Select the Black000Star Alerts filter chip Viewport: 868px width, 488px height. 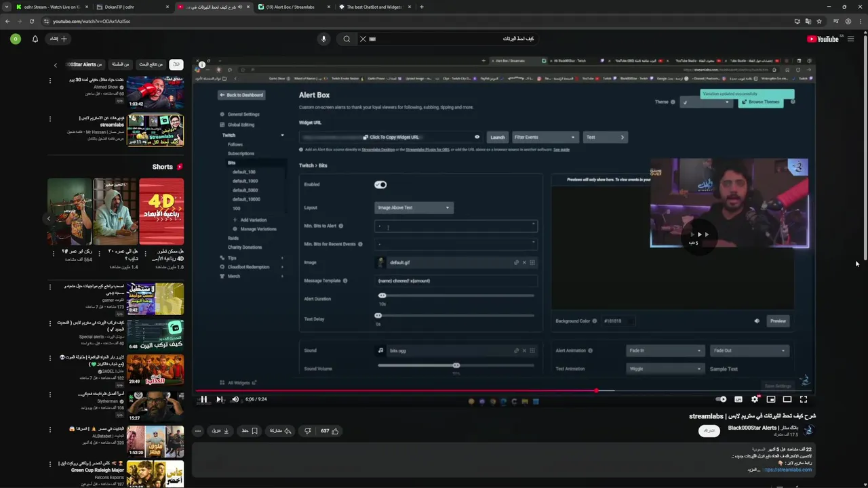coord(85,64)
